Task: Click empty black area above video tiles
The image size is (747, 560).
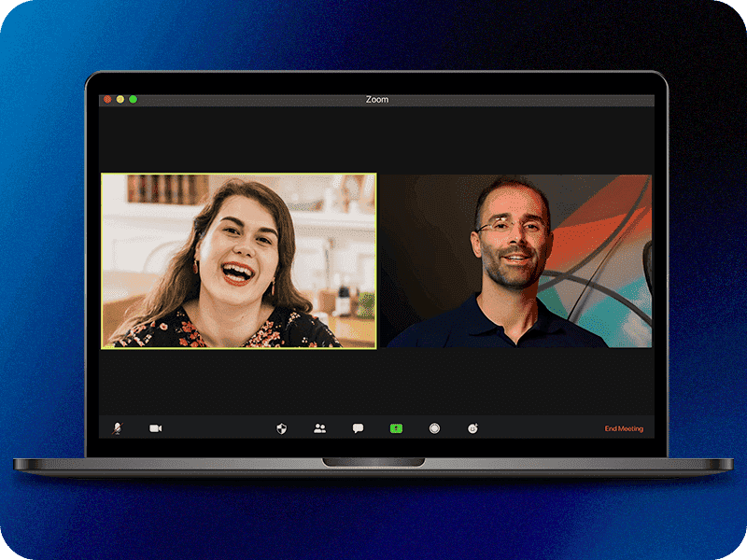Action: click(373, 140)
